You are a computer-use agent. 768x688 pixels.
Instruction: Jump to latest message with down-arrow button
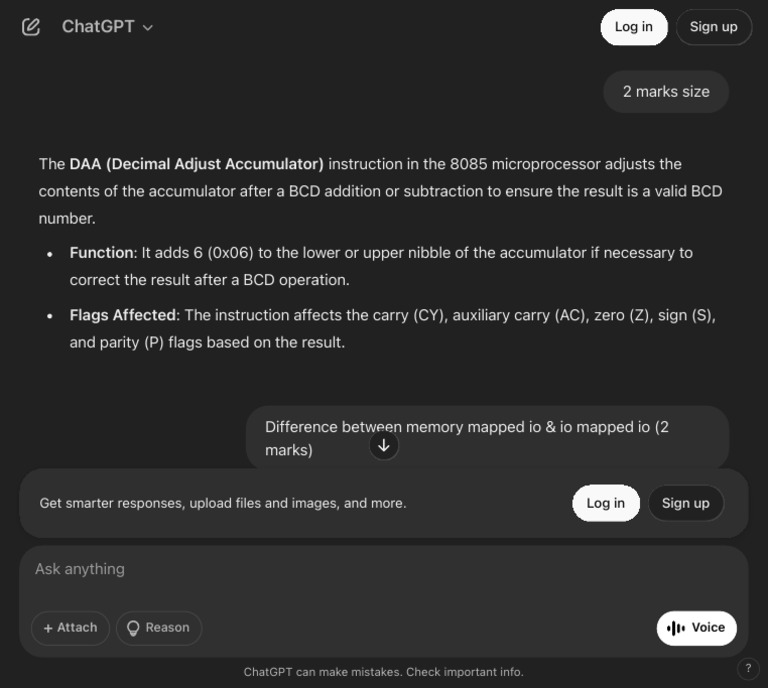click(x=384, y=445)
